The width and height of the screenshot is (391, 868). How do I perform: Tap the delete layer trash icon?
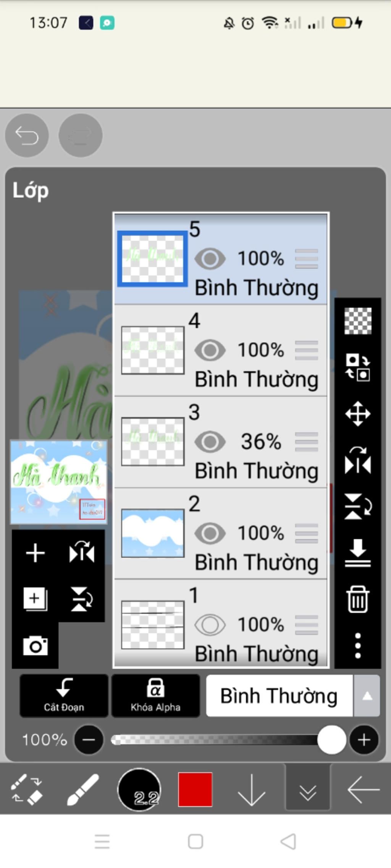click(357, 599)
